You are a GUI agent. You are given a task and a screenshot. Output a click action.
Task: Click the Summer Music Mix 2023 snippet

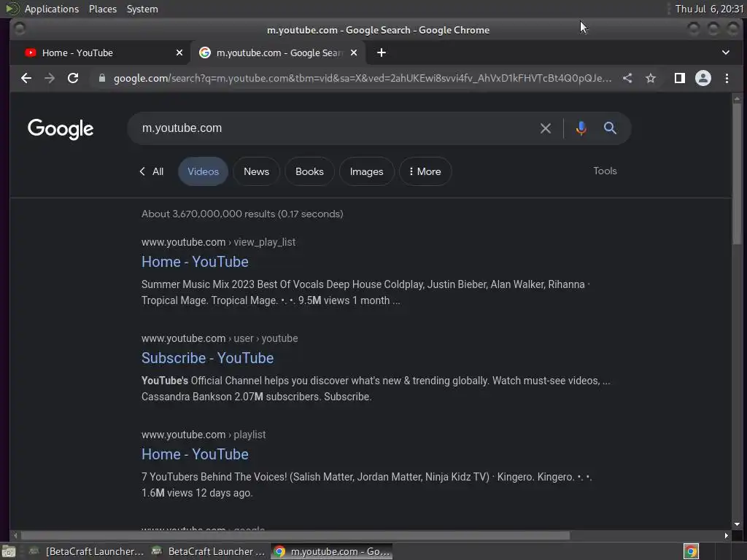coord(366,292)
